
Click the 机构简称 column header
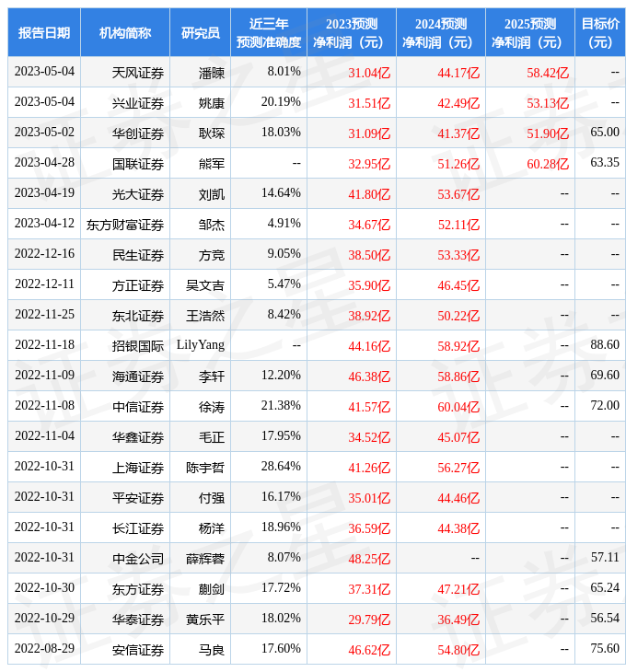tap(125, 32)
